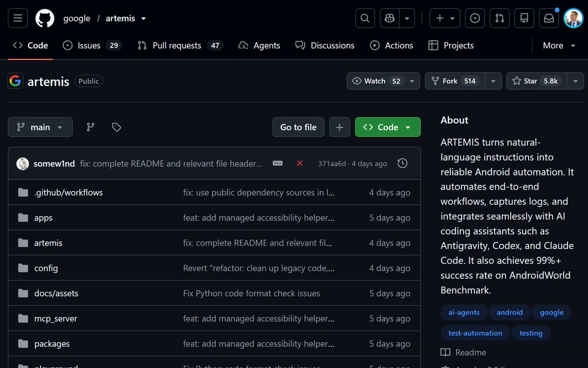Click the ai-agents topic tag

[464, 312]
